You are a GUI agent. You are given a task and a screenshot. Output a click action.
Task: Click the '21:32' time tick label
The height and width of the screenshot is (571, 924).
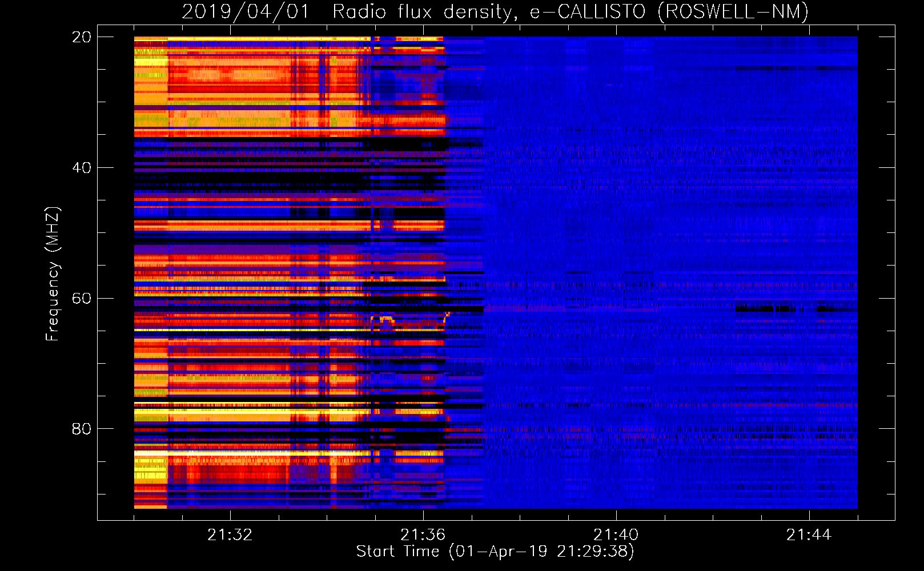pos(230,534)
